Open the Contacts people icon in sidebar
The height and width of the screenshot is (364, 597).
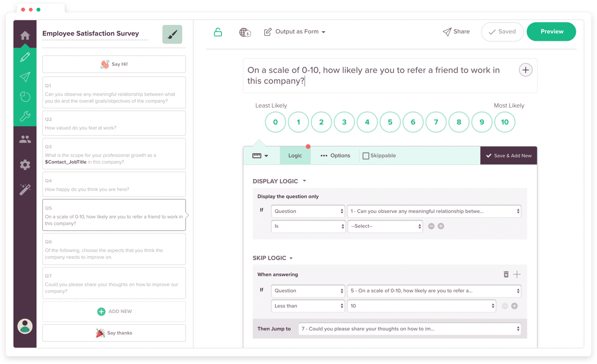25,140
